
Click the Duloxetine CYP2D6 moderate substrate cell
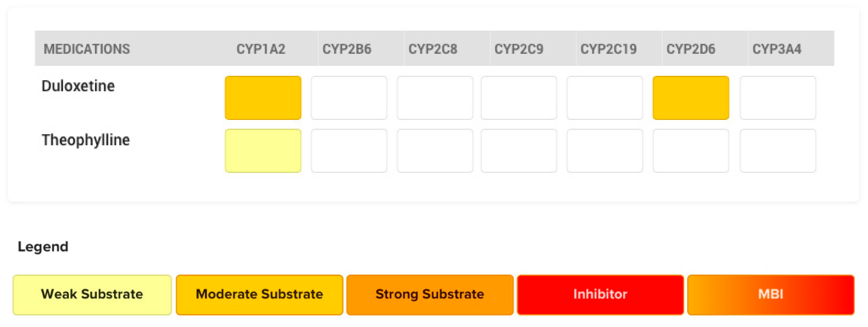pyautogui.click(x=691, y=98)
